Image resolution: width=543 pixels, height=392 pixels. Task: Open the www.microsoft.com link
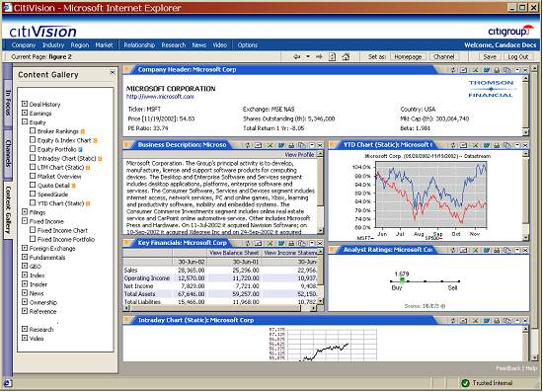(x=160, y=97)
